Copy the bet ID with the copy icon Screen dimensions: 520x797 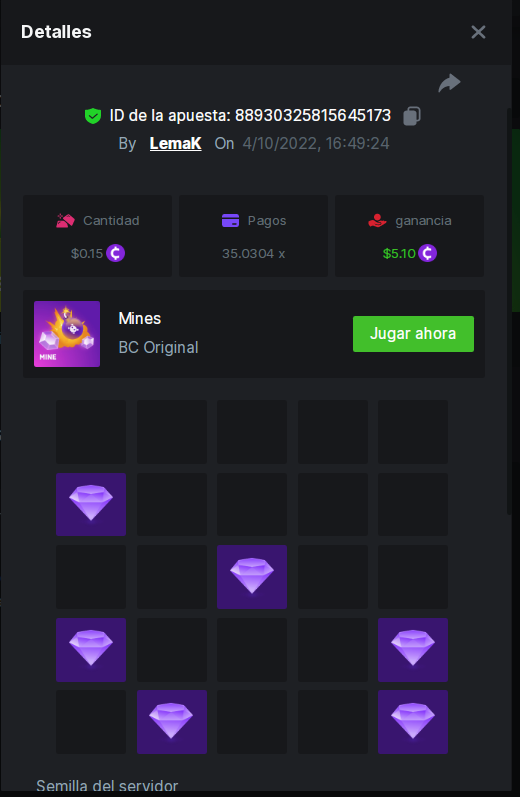[x=412, y=116]
